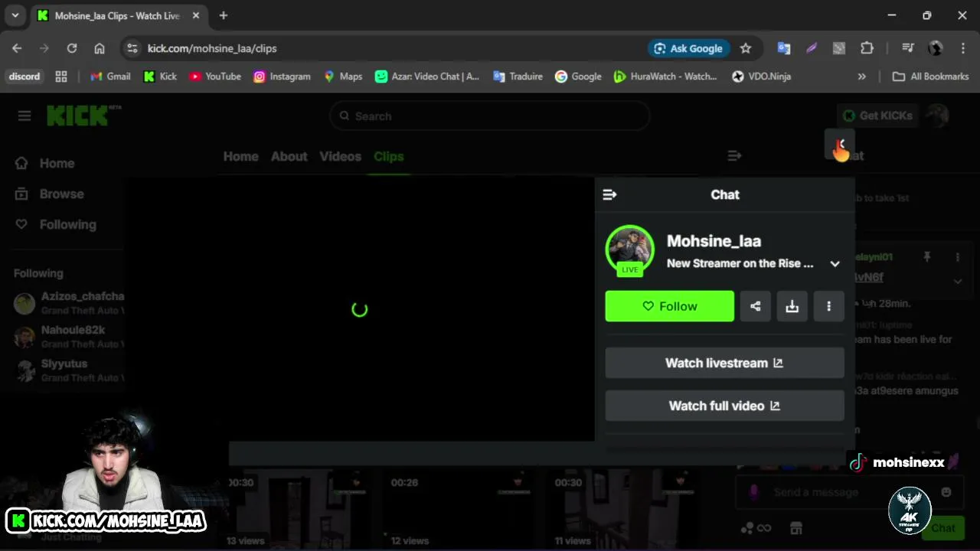Download the clip
The width and height of the screenshot is (980, 551).
point(792,306)
